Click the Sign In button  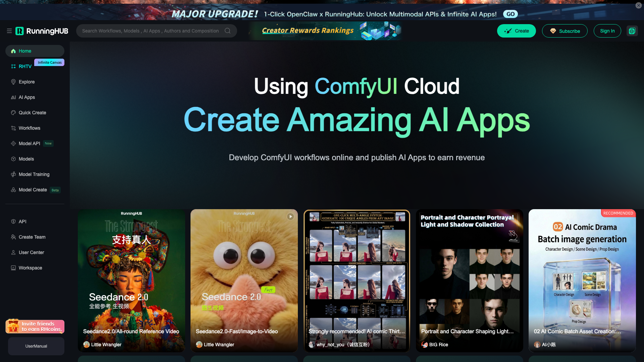click(607, 31)
